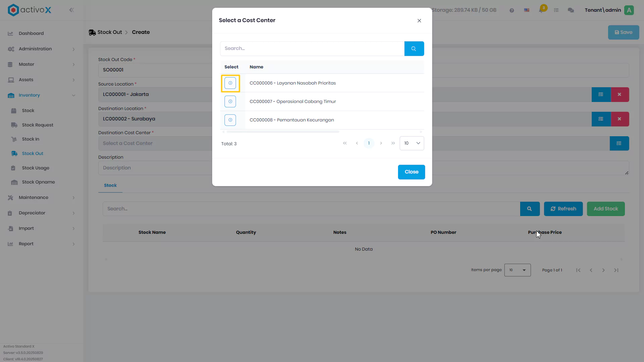Expand the Maintenance menu

[41, 198]
